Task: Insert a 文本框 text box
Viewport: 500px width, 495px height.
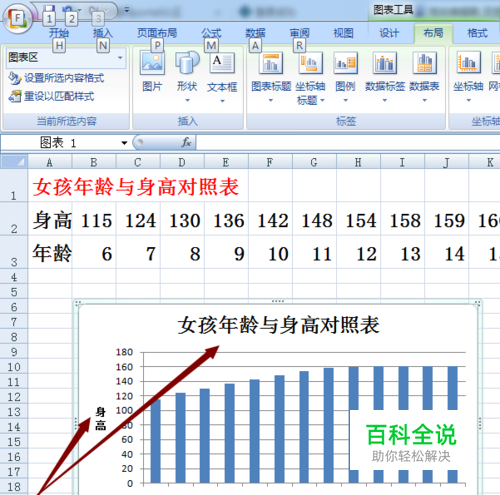Action: [222, 71]
